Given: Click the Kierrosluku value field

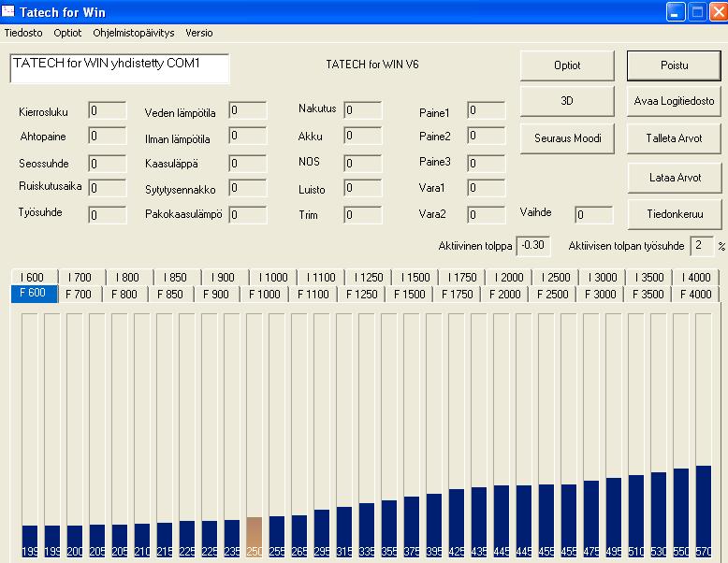Looking at the screenshot, I should [x=108, y=110].
